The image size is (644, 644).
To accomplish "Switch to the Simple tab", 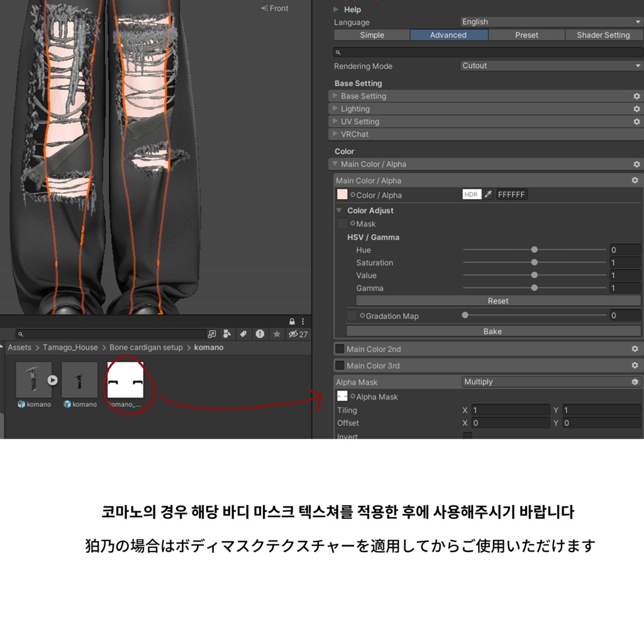I will point(372,35).
